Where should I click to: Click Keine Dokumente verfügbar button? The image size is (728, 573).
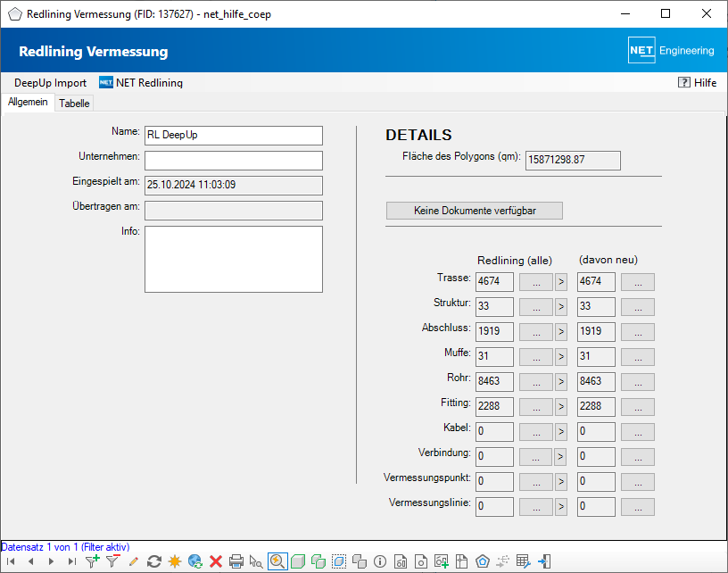pos(475,211)
